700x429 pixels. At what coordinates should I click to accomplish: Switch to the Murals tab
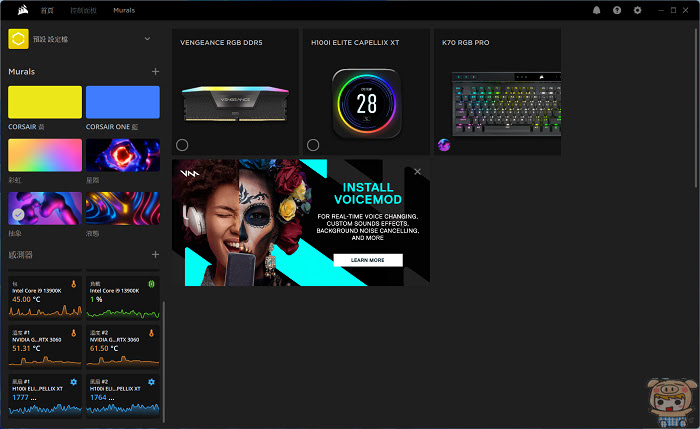click(x=124, y=10)
